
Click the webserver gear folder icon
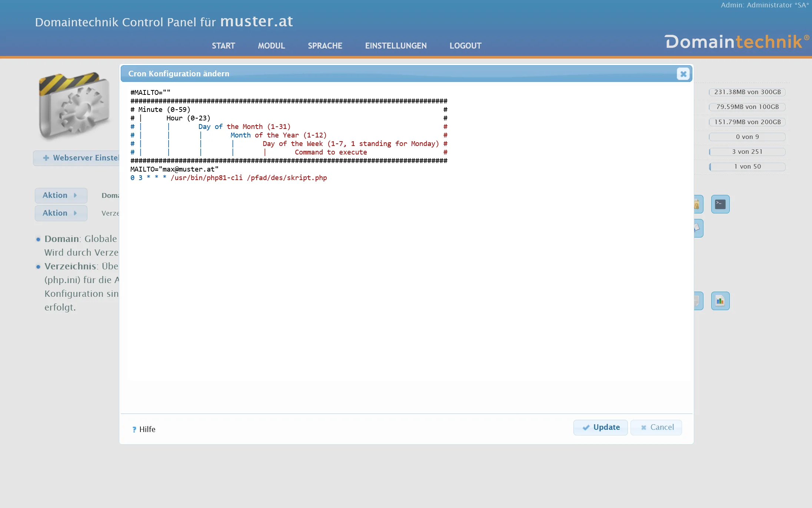click(x=74, y=105)
